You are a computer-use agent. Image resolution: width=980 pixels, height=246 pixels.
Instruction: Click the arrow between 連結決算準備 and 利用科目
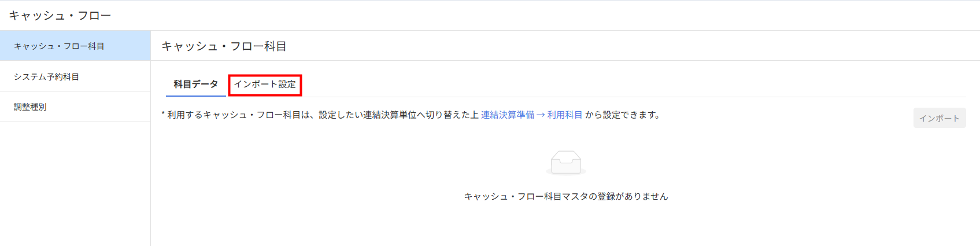(x=541, y=115)
